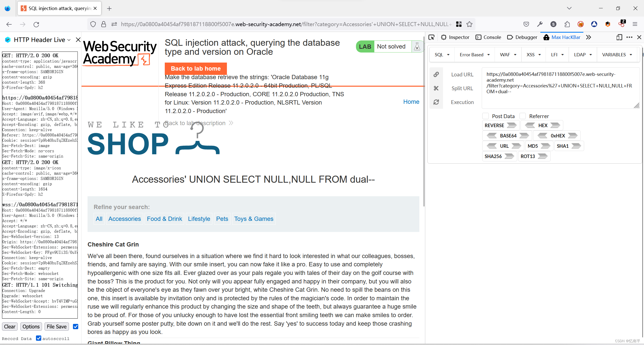This screenshot has width=644, height=345.
Task: Click the Back to lab home button
Action: (195, 69)
